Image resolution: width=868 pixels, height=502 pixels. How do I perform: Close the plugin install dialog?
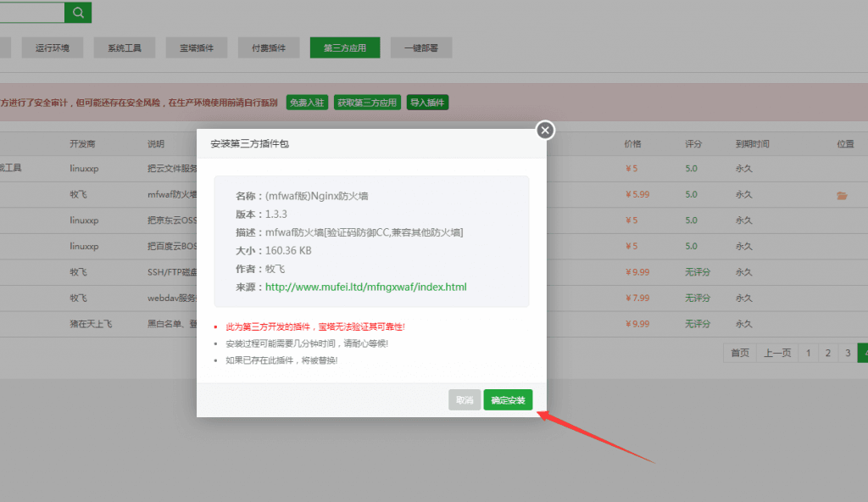point(545,130)
